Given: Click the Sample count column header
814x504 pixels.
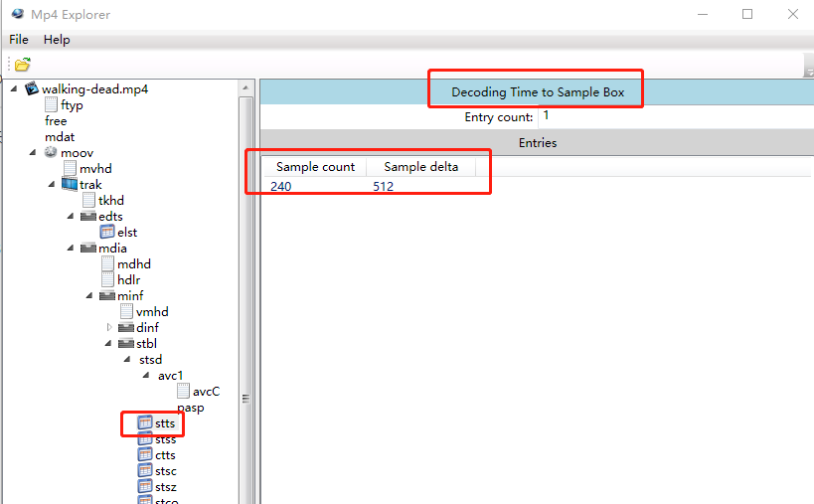Looking at the screenshot, I should pyautogui.click(x=315, y=167).
